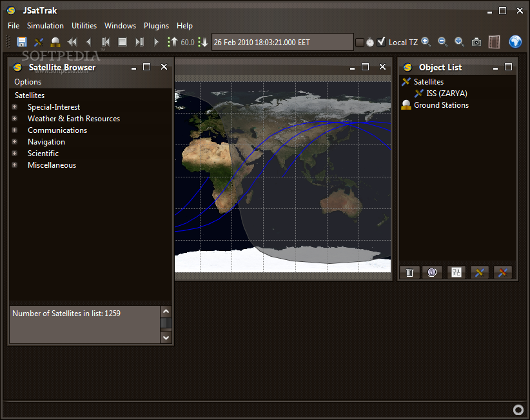This screenshot has width=530, height=420.
Task: Open new 3D globe view icon
Action: click(515, 41)
